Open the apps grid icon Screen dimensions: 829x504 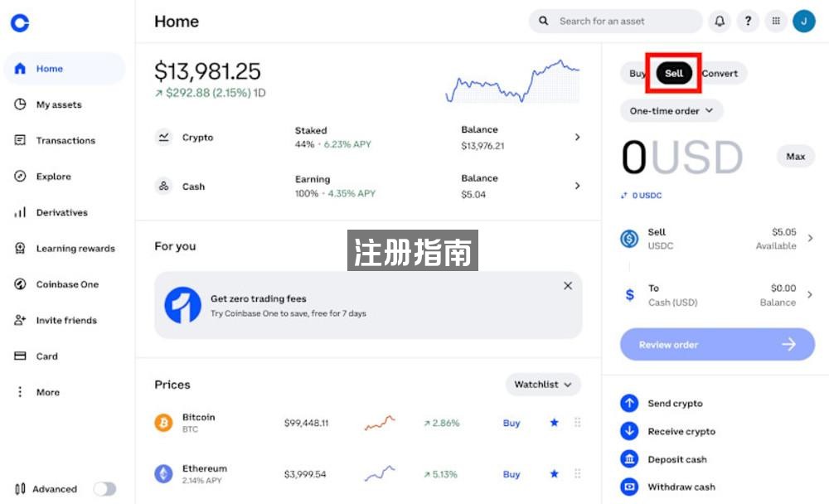click(x=776, y=22)
